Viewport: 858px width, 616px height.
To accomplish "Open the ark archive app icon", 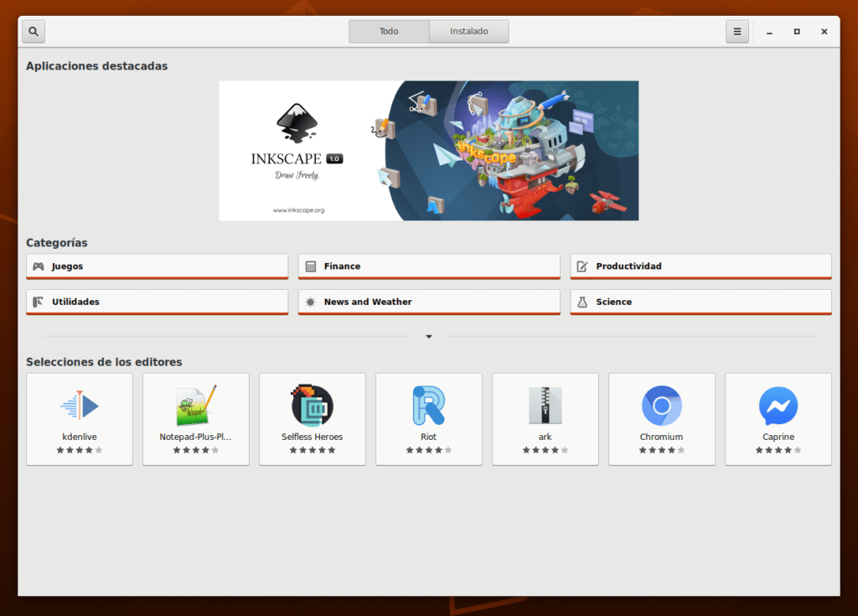I will pyautogui.click(x=545, y=406).
